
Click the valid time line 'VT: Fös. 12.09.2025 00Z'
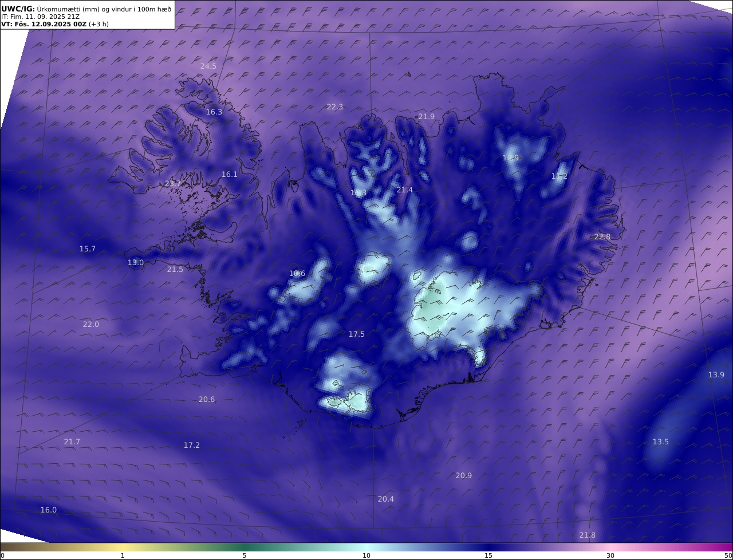(45, 24)
